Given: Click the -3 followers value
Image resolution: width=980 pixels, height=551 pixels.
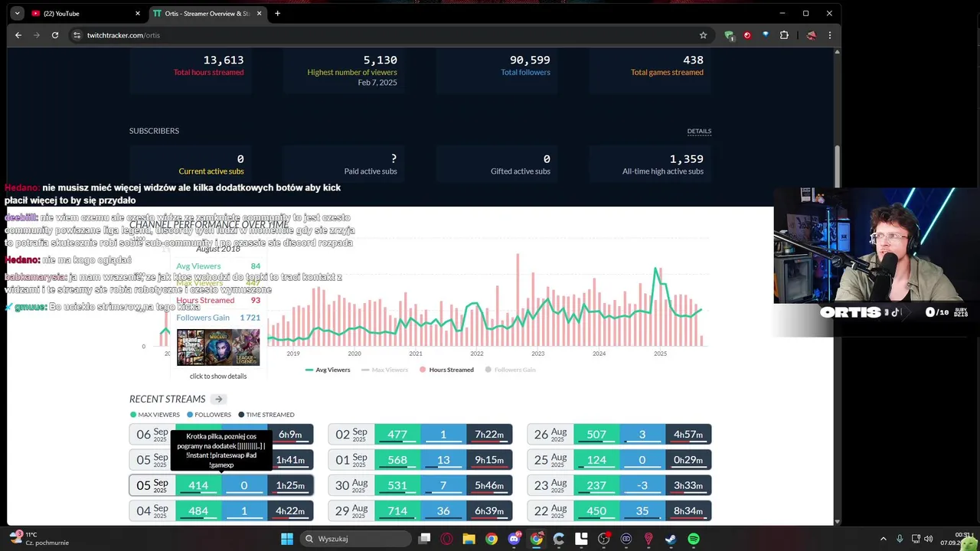Looking at the screenshot, I should (642, 485).
